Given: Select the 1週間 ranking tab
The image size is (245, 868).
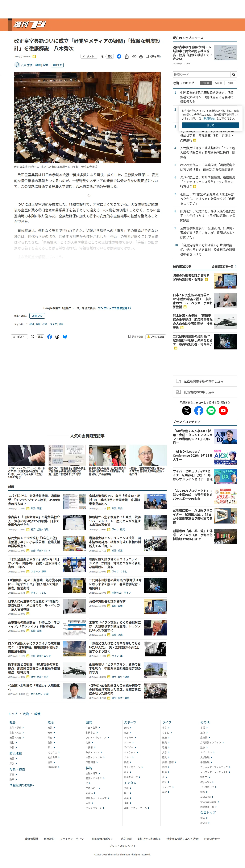Looking at the screenshot, I should 230,83.
